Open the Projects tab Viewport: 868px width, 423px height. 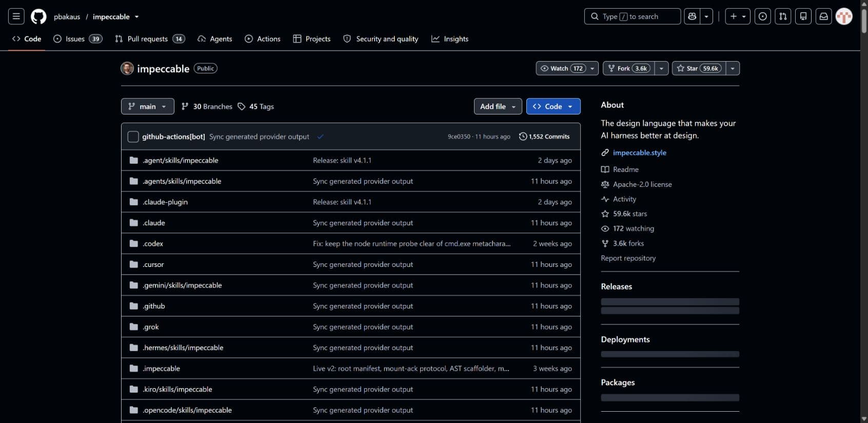coord(312,39)
